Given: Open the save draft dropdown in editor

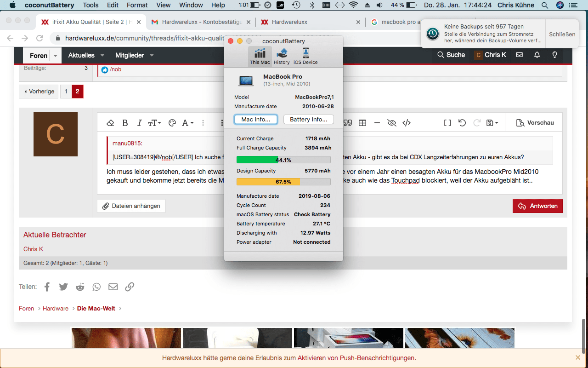Looking at the screenshot, I should coord(492,123).
